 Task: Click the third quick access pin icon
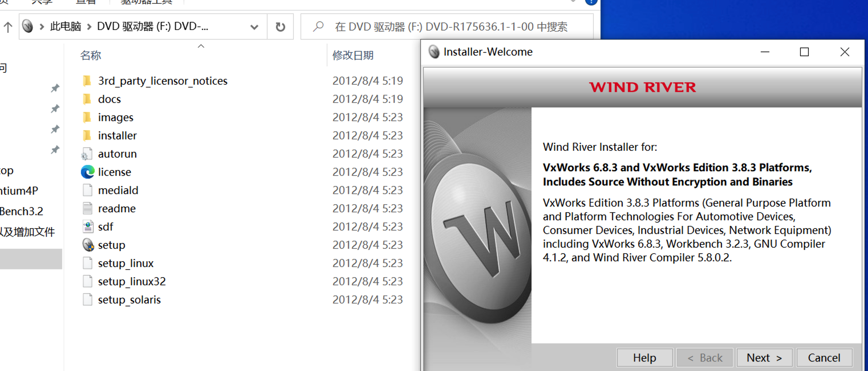click(55, 129)
